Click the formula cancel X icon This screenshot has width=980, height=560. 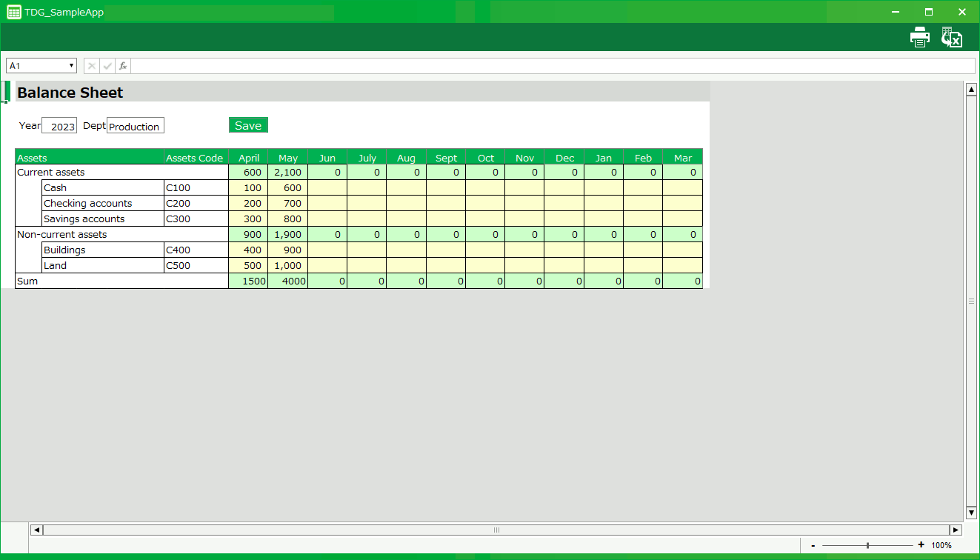click(92, 66)
